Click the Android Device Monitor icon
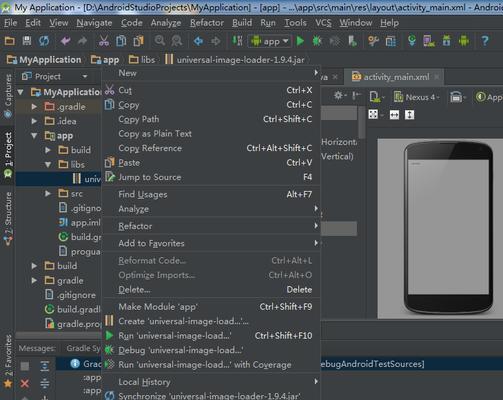Screen dimensions: 503x400 pyautogui.click(x=464, y=41)
